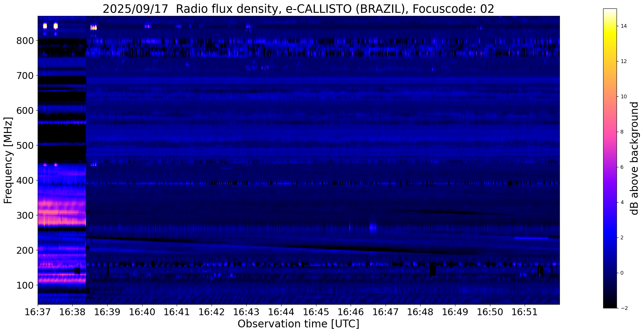The height and width of the screenshot is (333, 644).
Task: Click the white top end of the colorbar
Action: (x=610, y=11)
